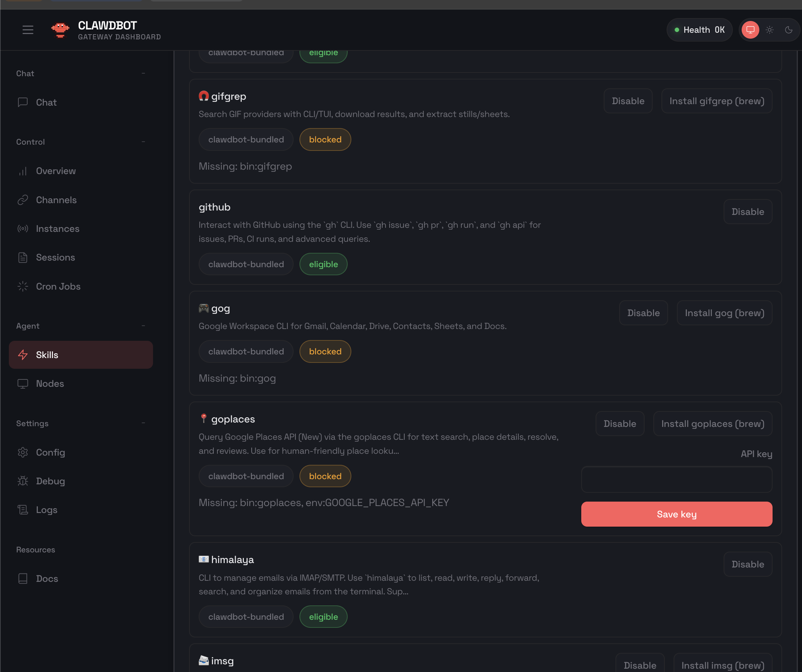This screenshot has height=672, width=802.
Task: Collapse the Control sidebar section
Action: [x=143, y=142]
